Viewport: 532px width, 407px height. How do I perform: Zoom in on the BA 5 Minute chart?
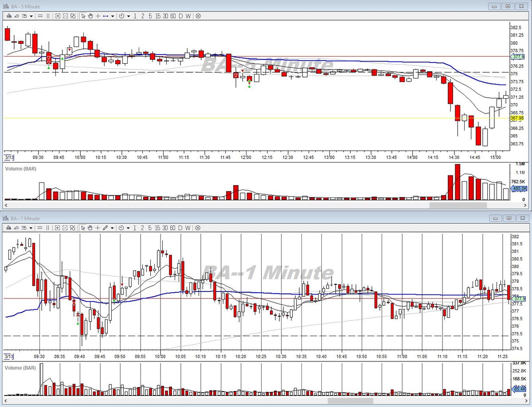tap(58, 16)
